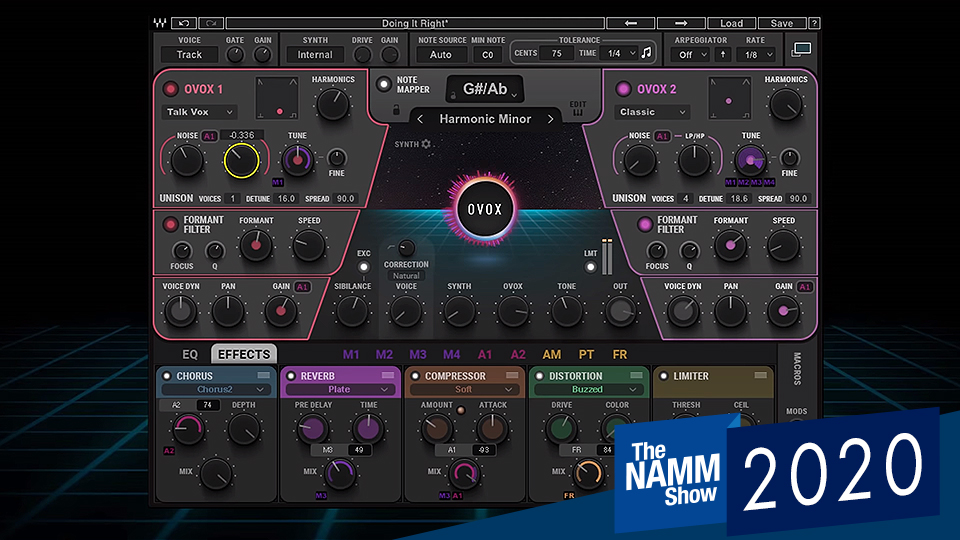Open the Tolerance Time 1/4 dropdown
Image resolution: width=960 pixels, height=540 pixels.
pos(621,53)
